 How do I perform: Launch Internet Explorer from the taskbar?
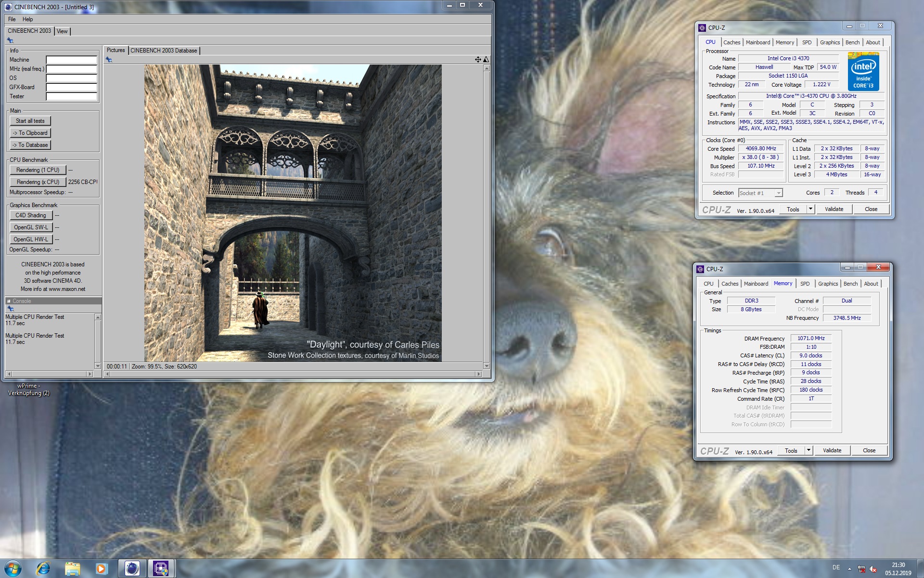[43, 569]
